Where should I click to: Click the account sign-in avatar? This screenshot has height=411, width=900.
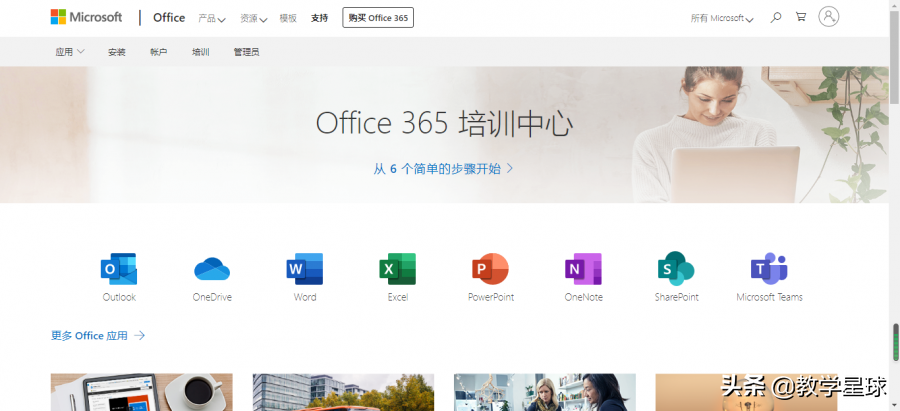(828, 17)
